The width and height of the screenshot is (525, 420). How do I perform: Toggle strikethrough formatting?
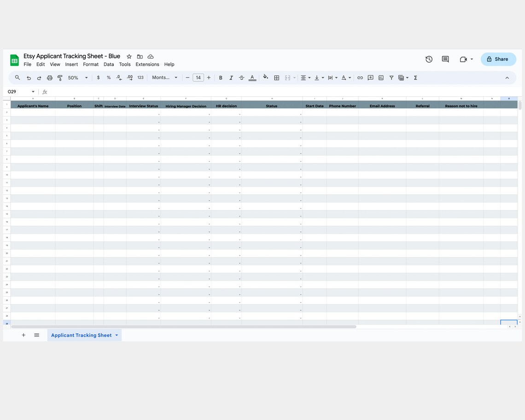tap(241, 77)
